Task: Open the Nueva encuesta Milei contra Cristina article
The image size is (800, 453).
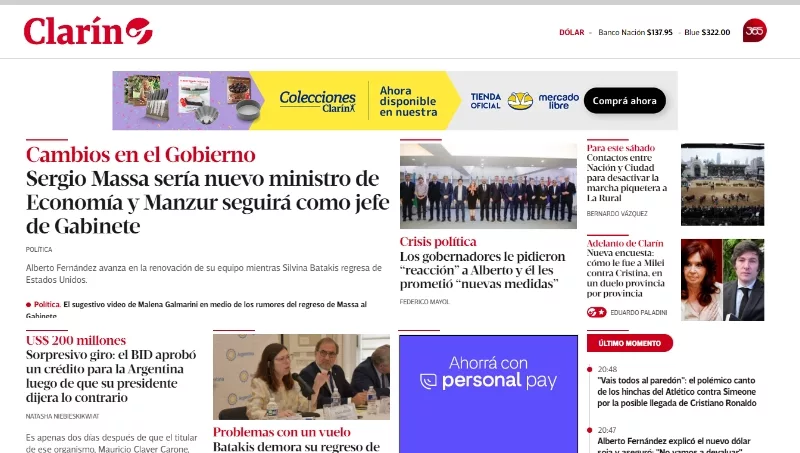Action: tap(626, 273)
